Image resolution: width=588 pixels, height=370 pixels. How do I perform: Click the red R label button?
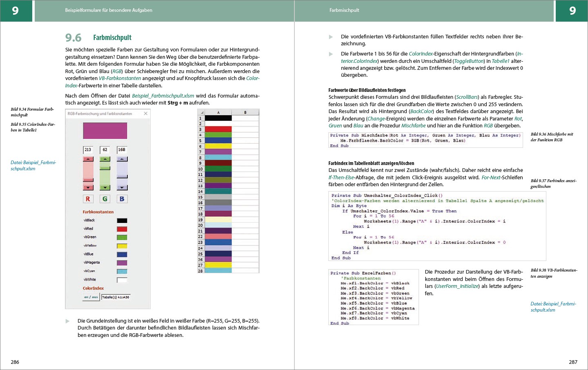[x=88, y=199]
